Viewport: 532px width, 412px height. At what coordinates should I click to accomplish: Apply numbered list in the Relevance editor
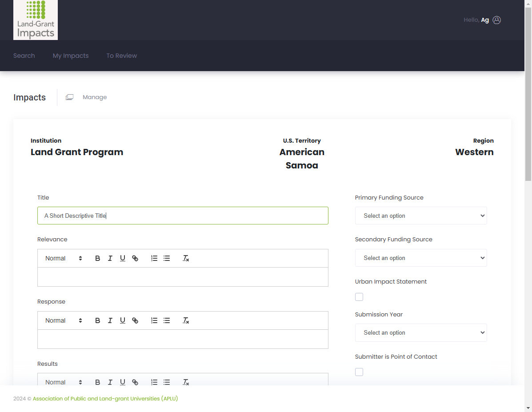(x=154, y=258)
